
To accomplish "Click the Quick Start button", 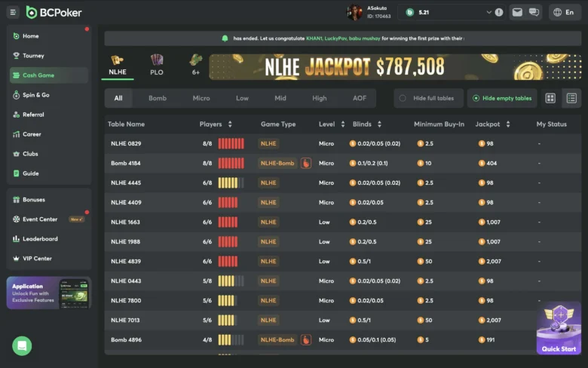I will point(559,328).
